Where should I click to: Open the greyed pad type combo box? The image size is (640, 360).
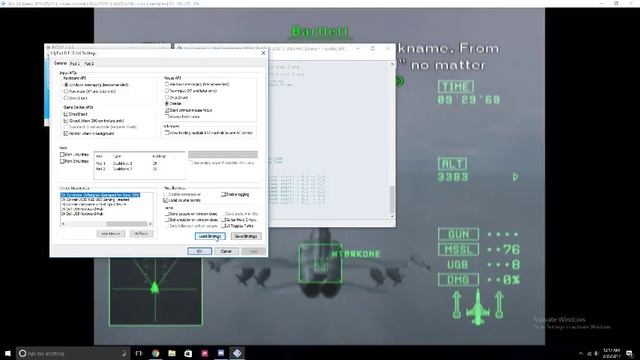(223, 155)
